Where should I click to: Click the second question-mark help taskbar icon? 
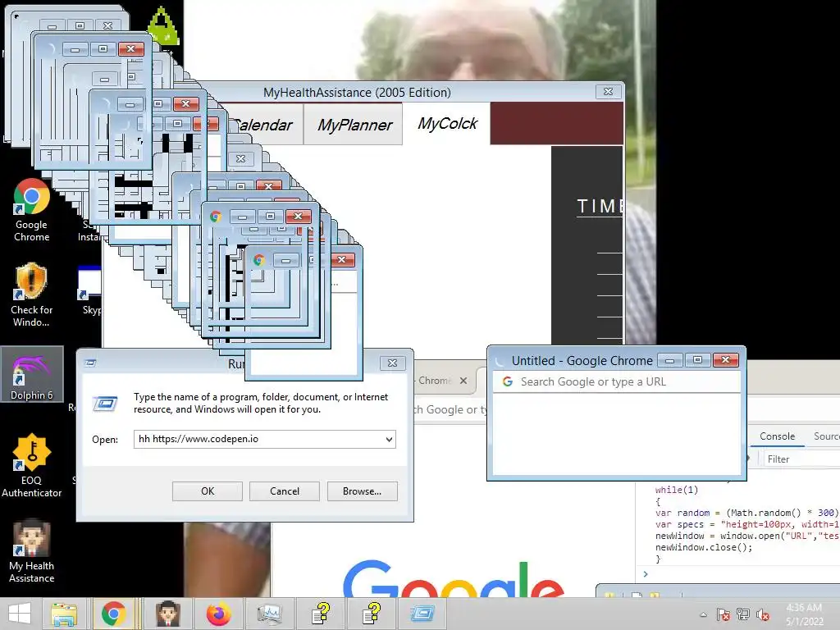click(x=372, y=614)
